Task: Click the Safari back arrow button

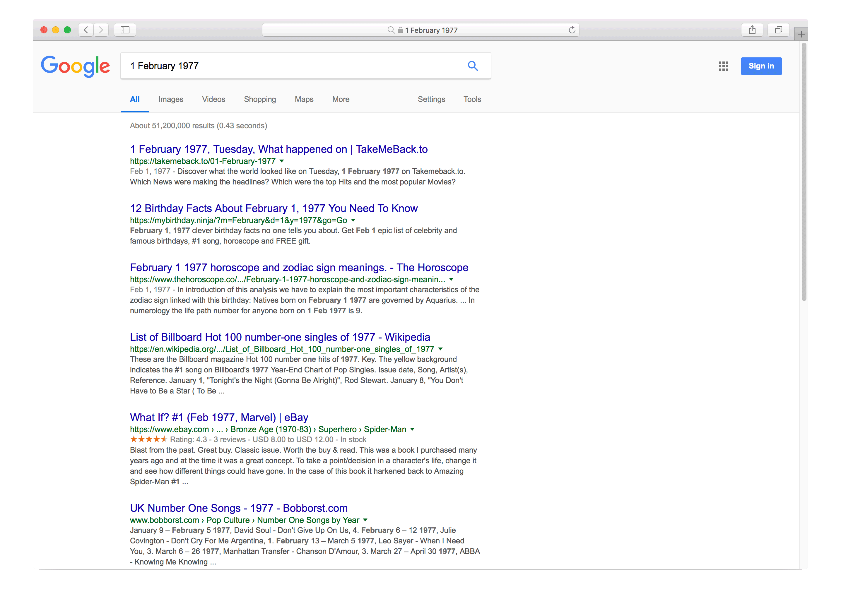Action: 86,30
